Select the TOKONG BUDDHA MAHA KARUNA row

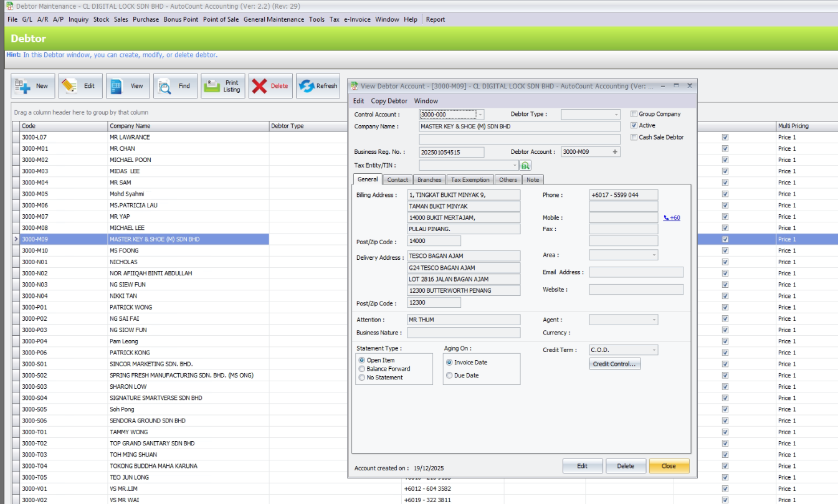425,466
